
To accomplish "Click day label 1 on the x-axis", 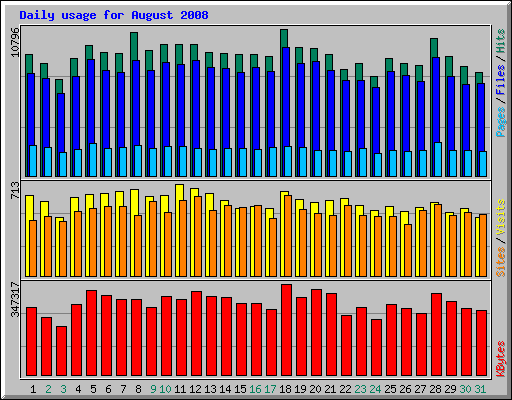I will click(33, 389).
